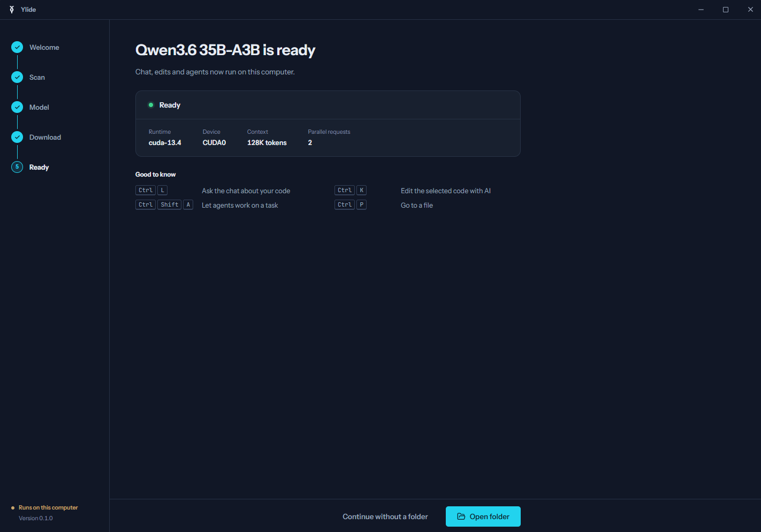
Task: Maximize the Ylide window
Action: (x=726, y=10)
